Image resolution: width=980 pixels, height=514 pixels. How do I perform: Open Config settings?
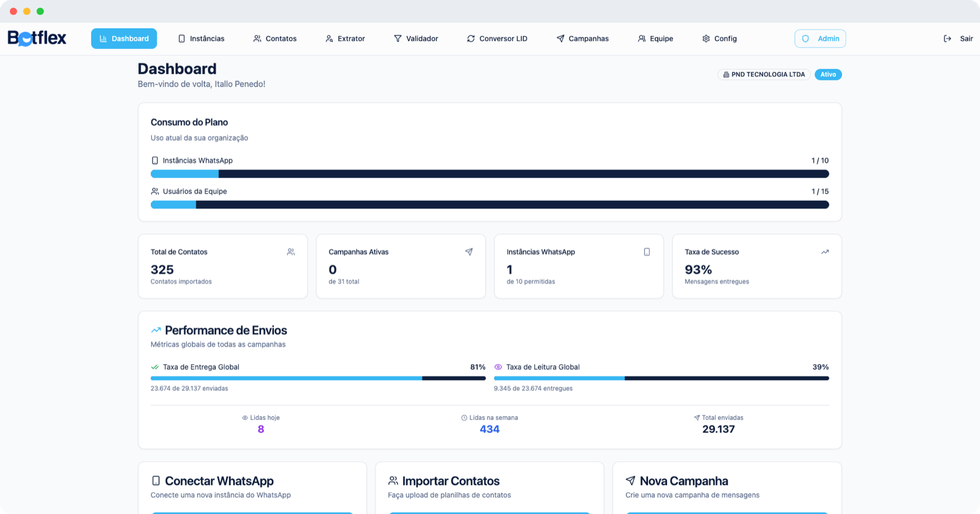[x=720, y=39]
